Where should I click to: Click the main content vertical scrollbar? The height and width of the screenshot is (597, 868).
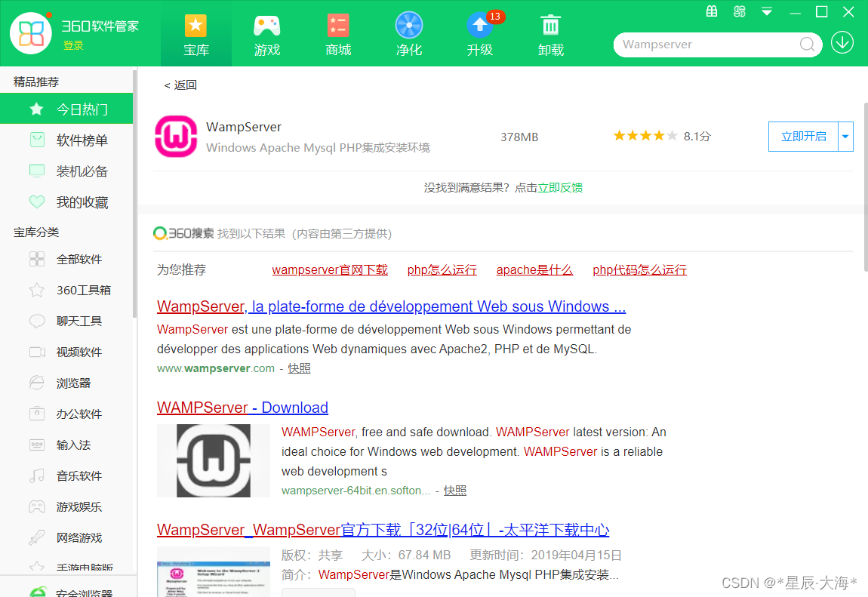coord(866,187)
